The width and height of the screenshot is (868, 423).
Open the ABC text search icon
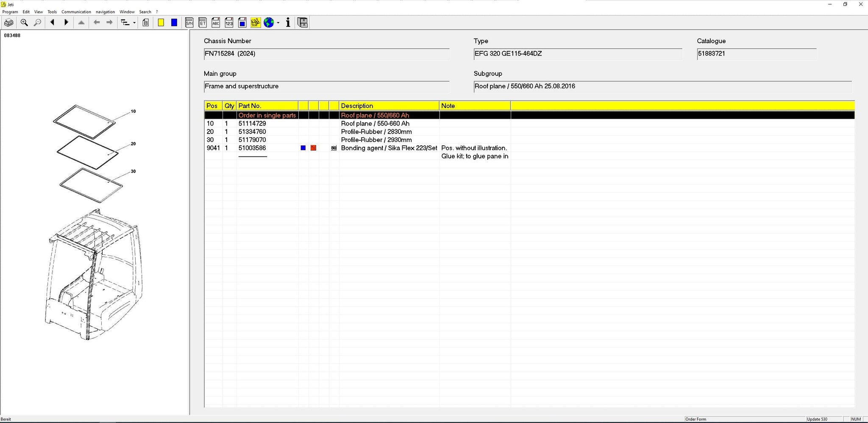[x=216, y=23]
